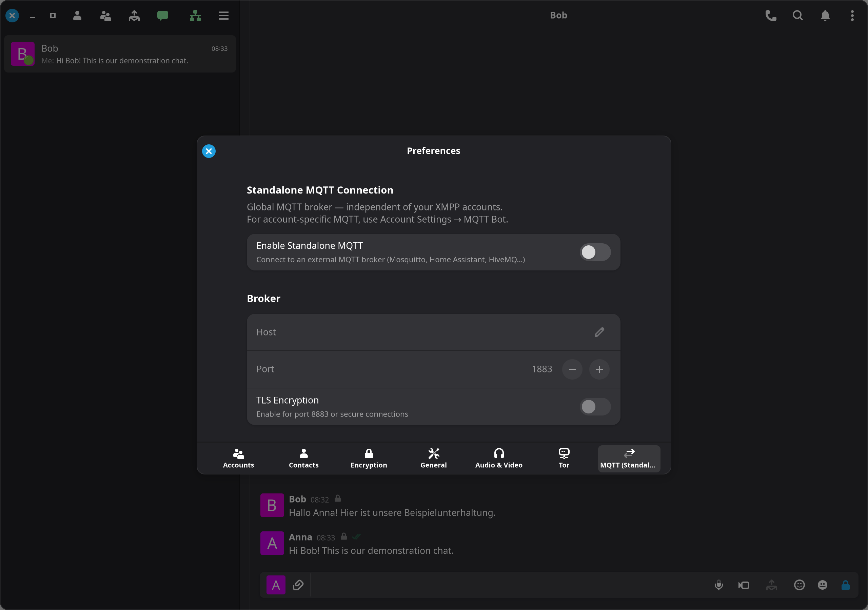
Task: Increase the Port value with plus
Action: pos(599,369)
